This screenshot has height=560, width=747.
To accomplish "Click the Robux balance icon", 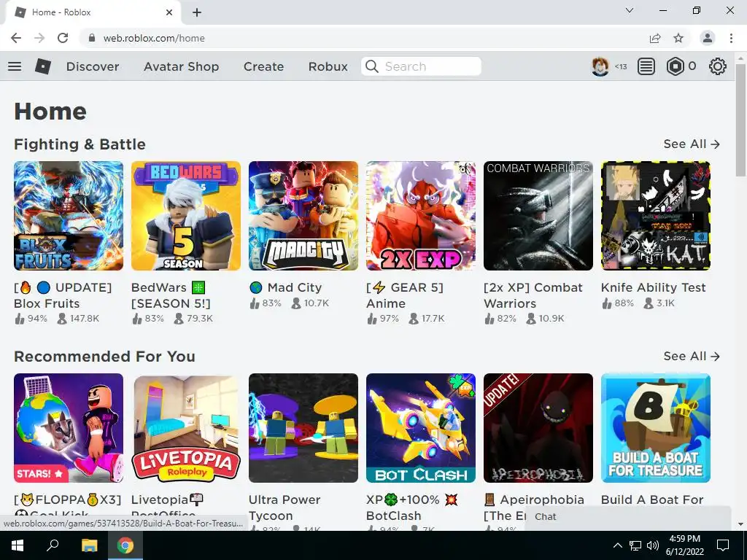I will click(675, 66).
